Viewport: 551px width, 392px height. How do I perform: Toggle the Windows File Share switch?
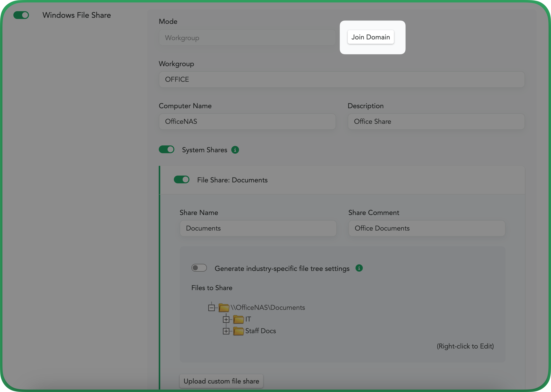tap(21, 15)
